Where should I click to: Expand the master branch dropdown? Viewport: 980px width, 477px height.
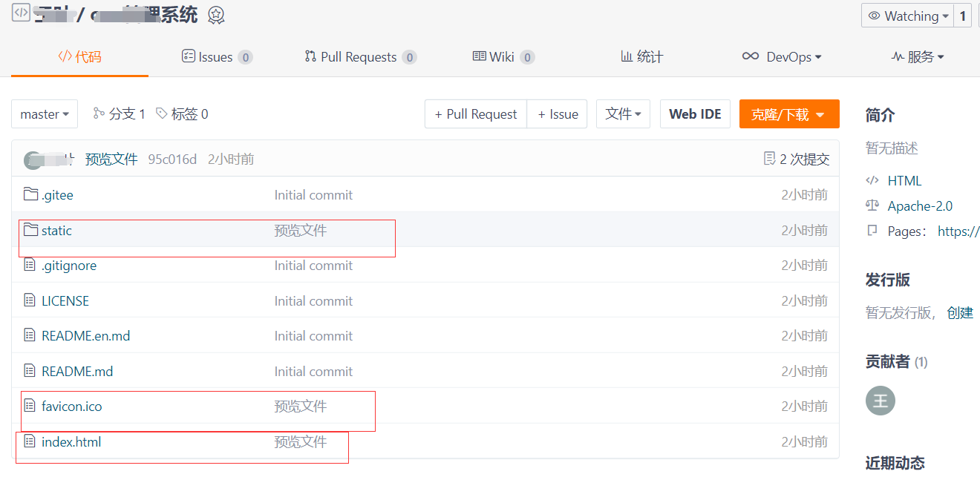[x=44, y=114]
